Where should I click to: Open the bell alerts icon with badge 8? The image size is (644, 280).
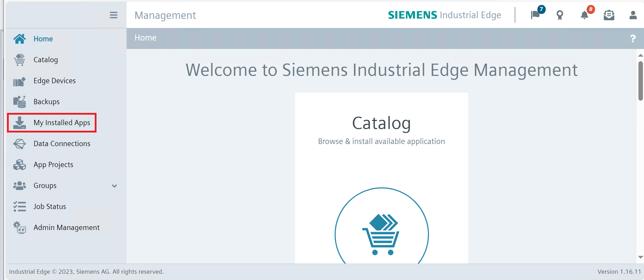click(x=585, y=15)
